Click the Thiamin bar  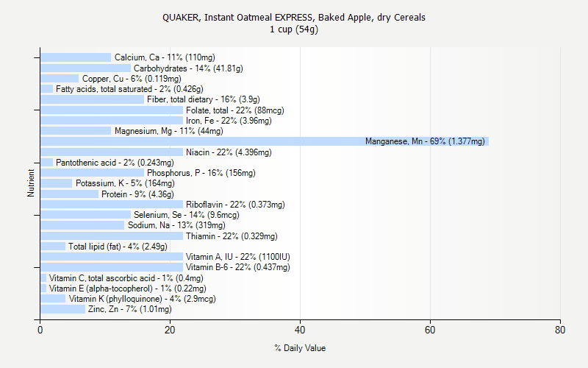tap(112, 236)
